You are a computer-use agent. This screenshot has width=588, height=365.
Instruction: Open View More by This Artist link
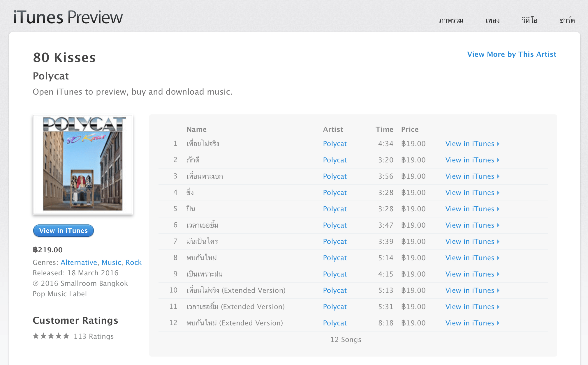click(x=512, y=54)
